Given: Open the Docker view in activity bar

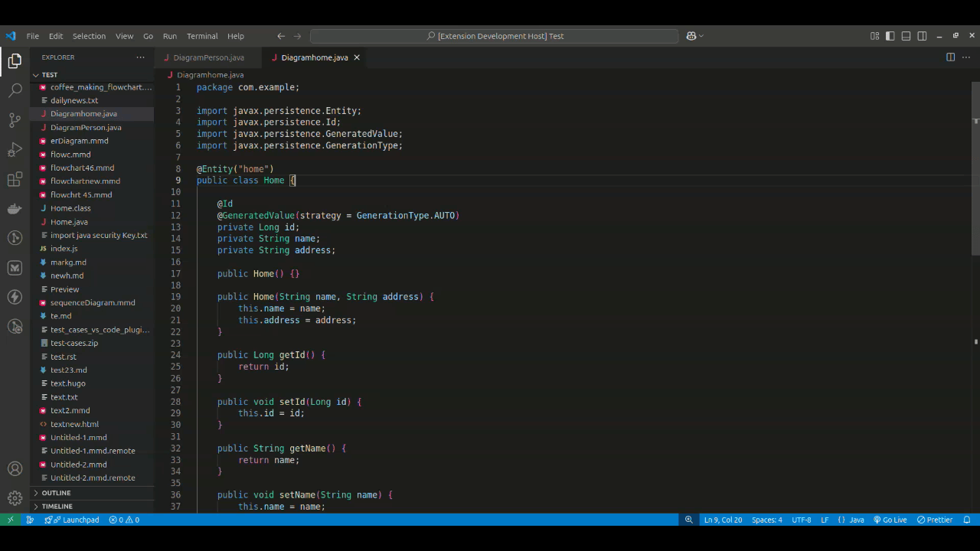Looking at the screenshot, I should (x=15, y=209).
